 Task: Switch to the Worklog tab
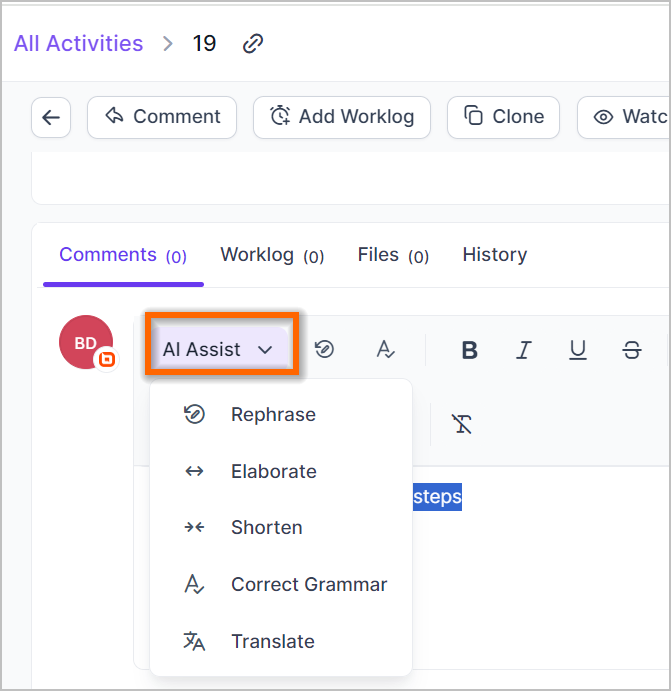click(x=272, y=255)
